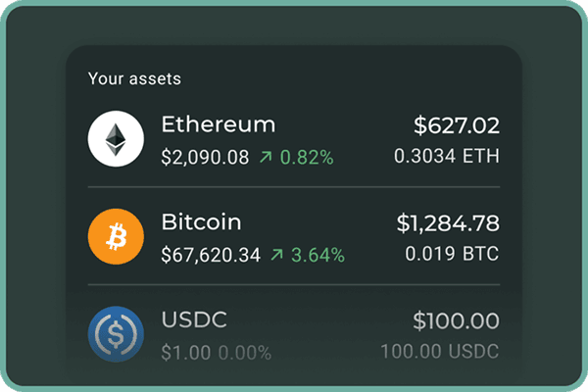The width and height of the screenshot is (588, 392).
Task: Click the 0.3034 ETH holding amount
Action: [447, 156]
